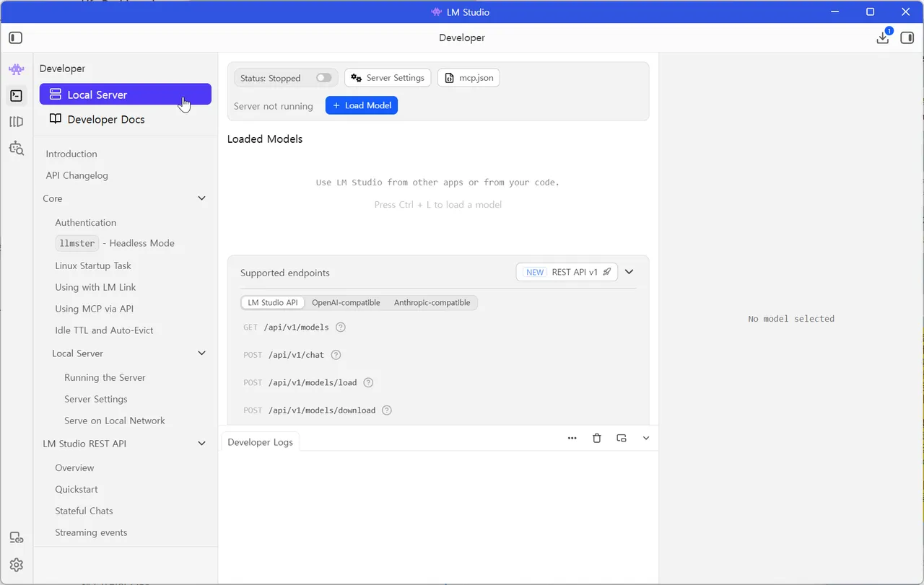Click the Load Model button
Image resolution: width=924 pixels, height=585 pixels.
(x=362, y=105)
